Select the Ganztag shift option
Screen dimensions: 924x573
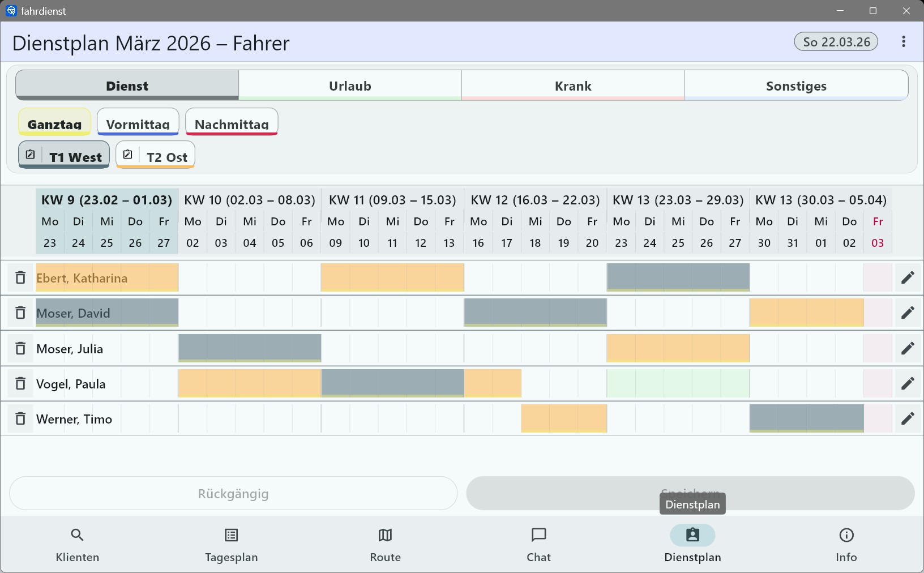point(54,123)
